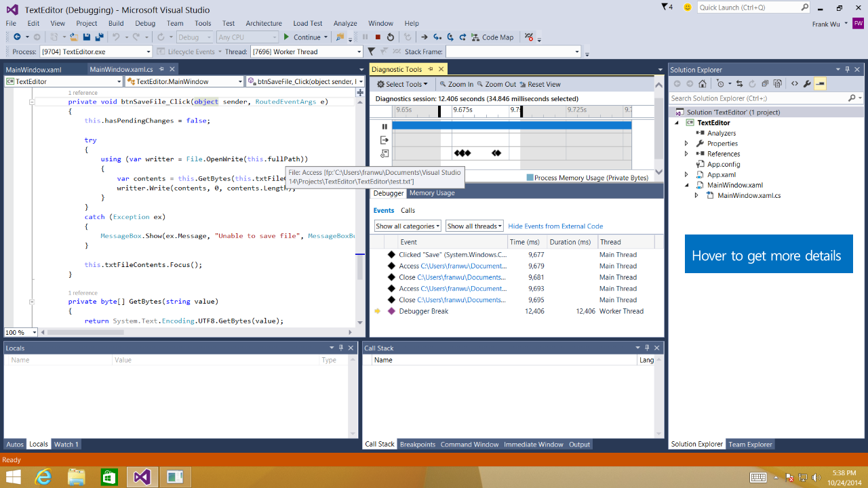Click the notifications flag icon
Screen dimensions: 868x488
point(667,7)
